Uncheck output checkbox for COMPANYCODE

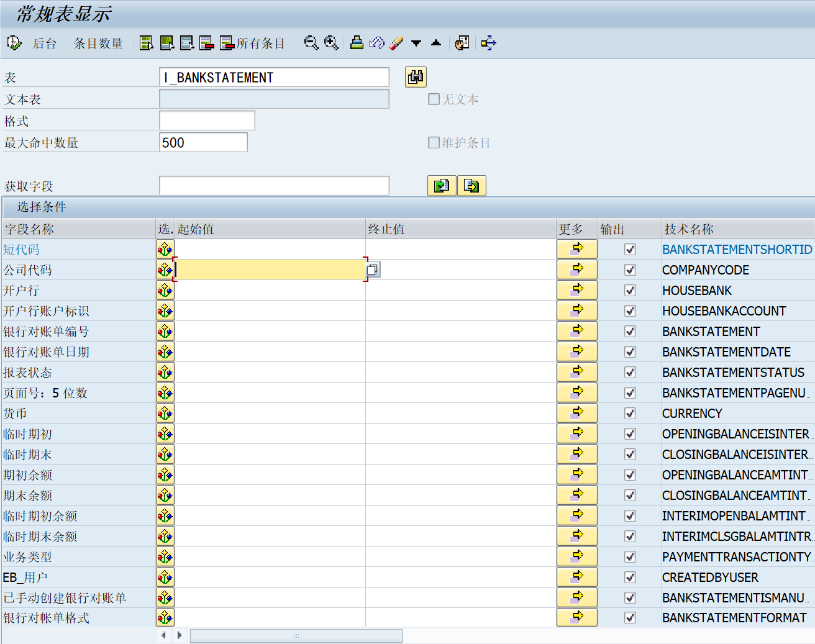tap(630, 270)
